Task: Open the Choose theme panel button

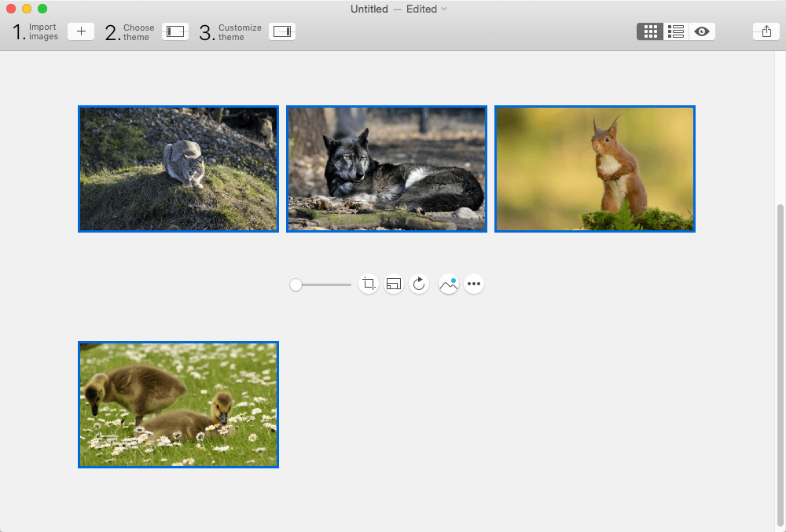Action: point(175,31)
